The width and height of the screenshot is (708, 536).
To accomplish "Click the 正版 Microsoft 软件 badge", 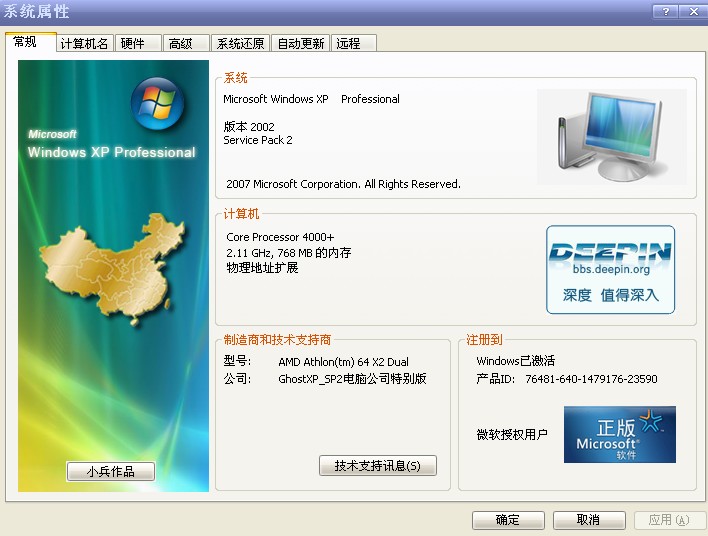I will click(x=620, y=434).
